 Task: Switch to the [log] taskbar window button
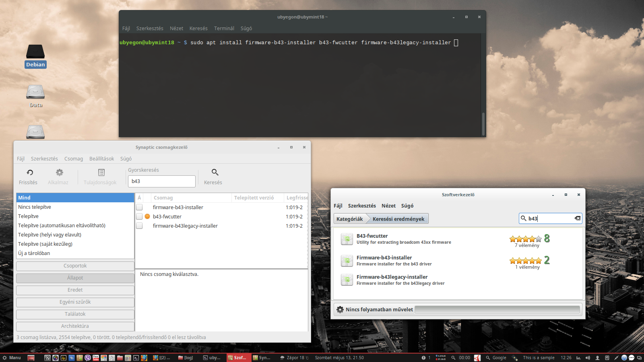click(186, 358)
